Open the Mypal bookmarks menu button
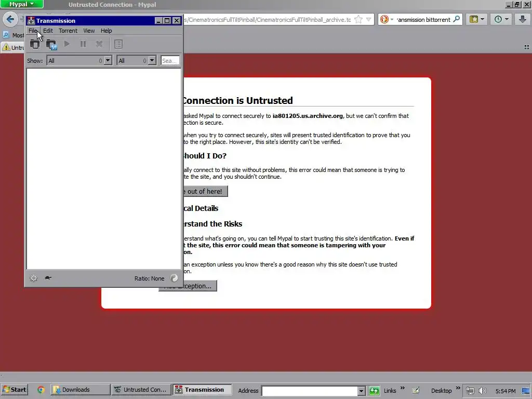Screen dimensions: 532x399 (x=477, y=19)
